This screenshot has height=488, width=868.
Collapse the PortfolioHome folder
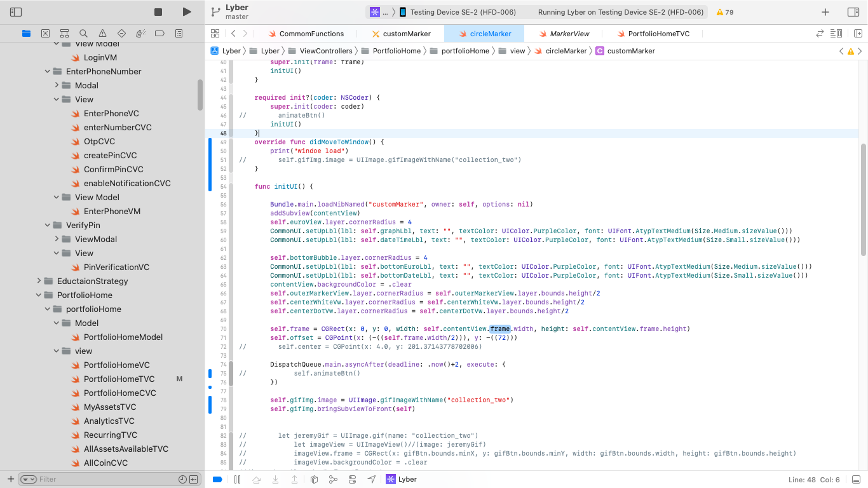point(39,295)
